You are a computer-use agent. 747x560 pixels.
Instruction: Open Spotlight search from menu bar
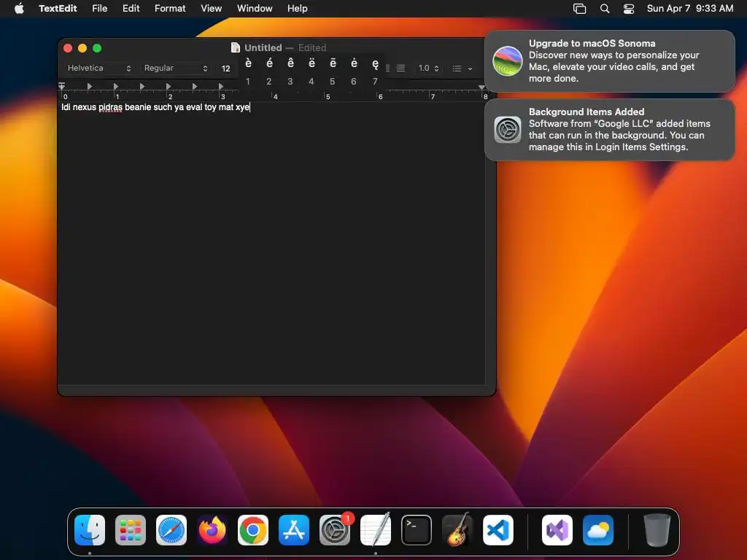(x=605, y=9)
